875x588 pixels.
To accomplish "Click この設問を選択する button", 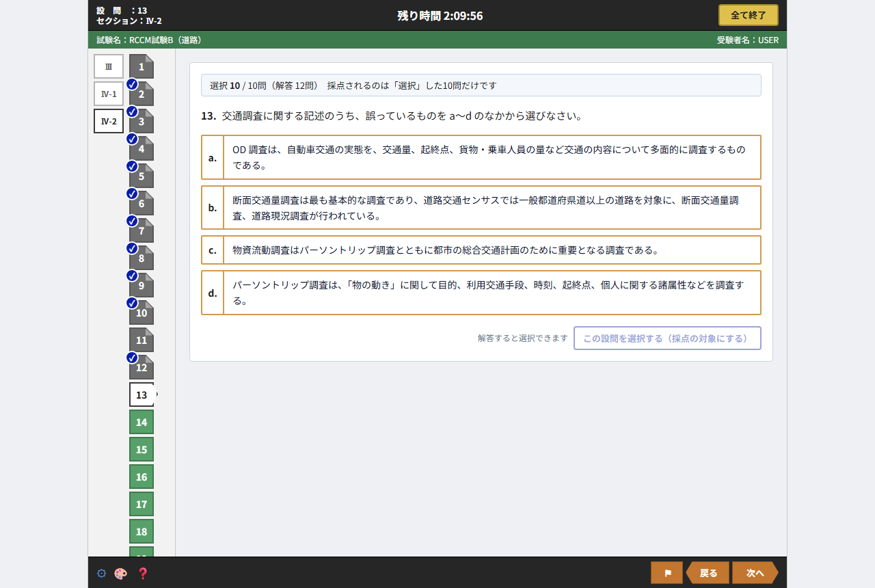I will click(667, 338).
